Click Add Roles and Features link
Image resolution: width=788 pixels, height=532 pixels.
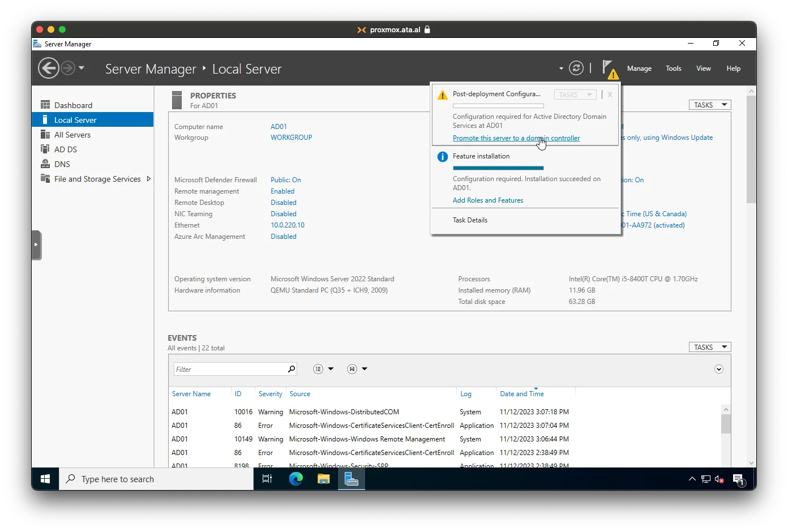tap(488, 200)
